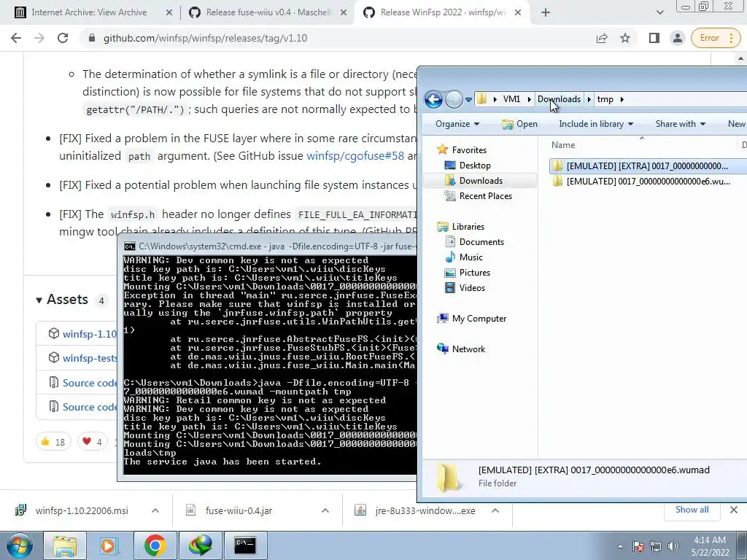Click the Error update button in Chrome
This screenshot has width=747, height=560.
point(715,38)
